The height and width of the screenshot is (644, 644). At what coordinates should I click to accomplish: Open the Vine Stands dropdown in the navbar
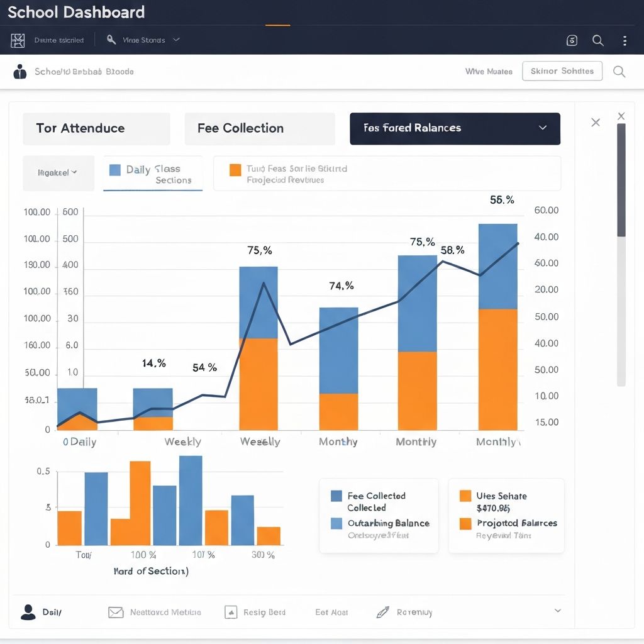click(x=142, y=40)
